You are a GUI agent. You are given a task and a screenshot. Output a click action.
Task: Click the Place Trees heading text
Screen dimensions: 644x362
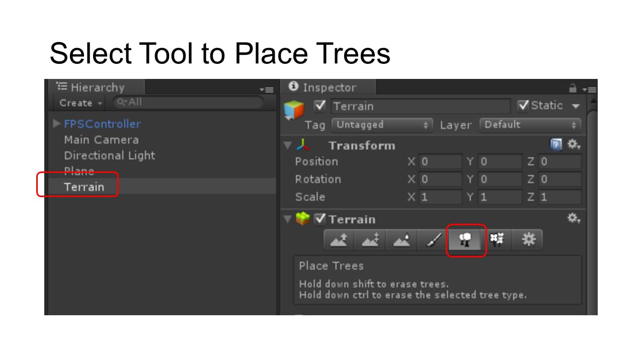[x=331, y=265]
